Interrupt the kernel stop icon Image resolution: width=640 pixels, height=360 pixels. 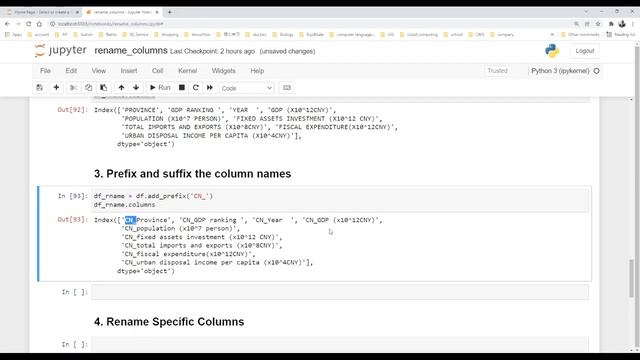click(x=182, y=88)
